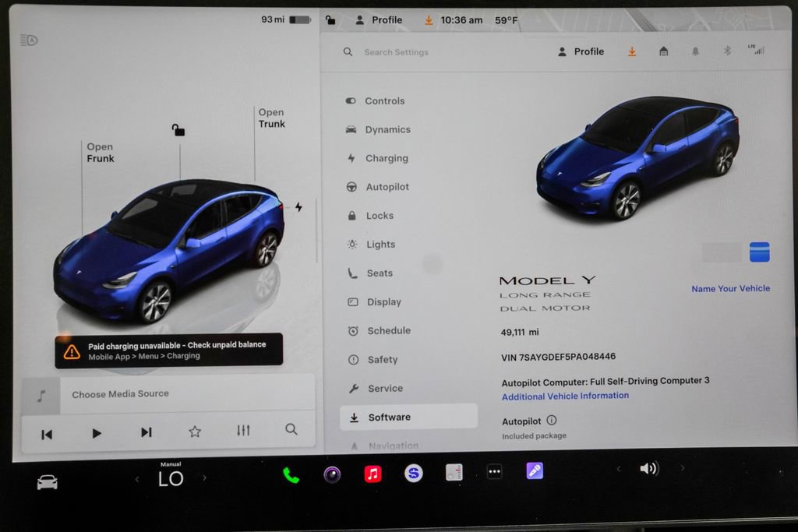The width and height of the screenshot is (798, 532).
Task: Choose a media source
Action: click(120, 394)
